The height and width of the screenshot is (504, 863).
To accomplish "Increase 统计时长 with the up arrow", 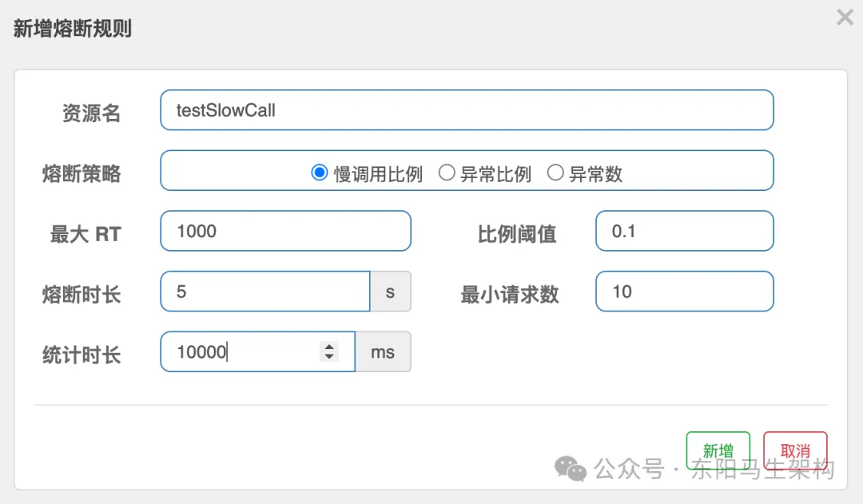I will [x=328, y=347].
